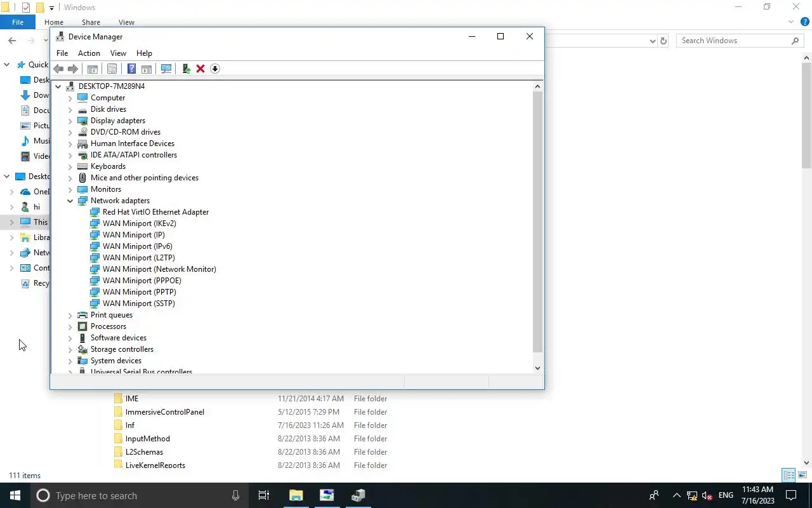Expand IDE ATA/ATAPI controllers category
Screen dimensions: 812x508
pos(70,155)
